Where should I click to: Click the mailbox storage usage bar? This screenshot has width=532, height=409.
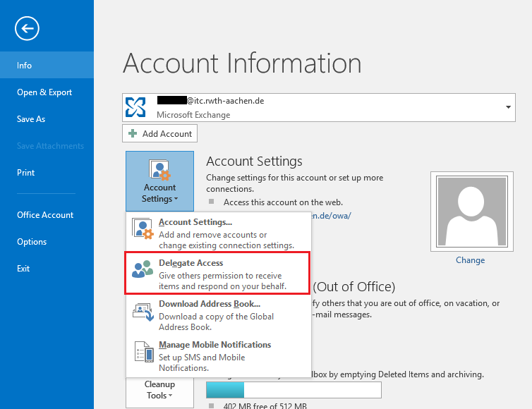(x=293, y=390)
